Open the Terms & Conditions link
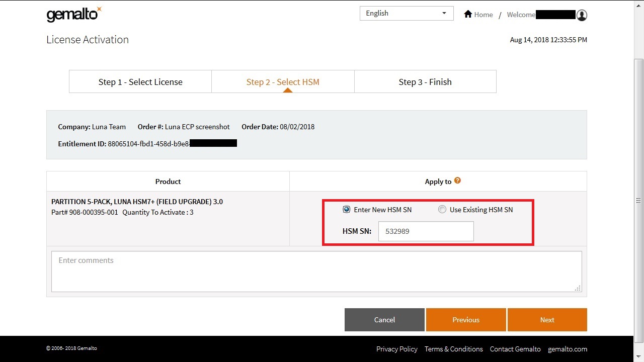 pyautogui.click(x=453, y=349)
